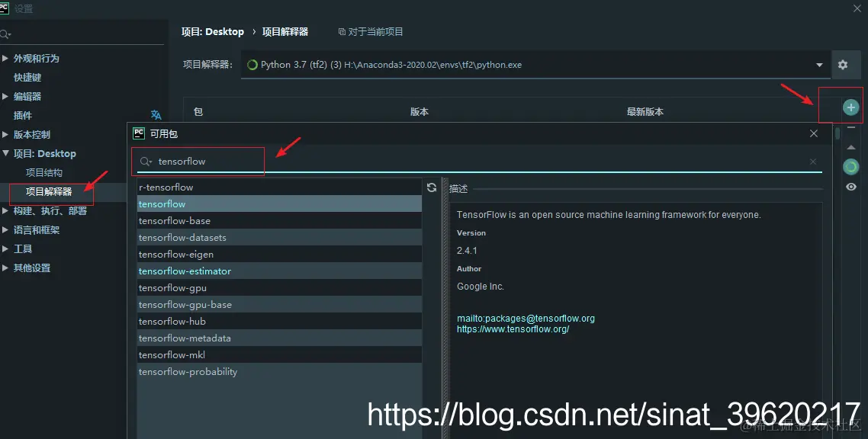Select tensorflow-gpu package
This screenshot has width=868, height=439.
[280, 288]
